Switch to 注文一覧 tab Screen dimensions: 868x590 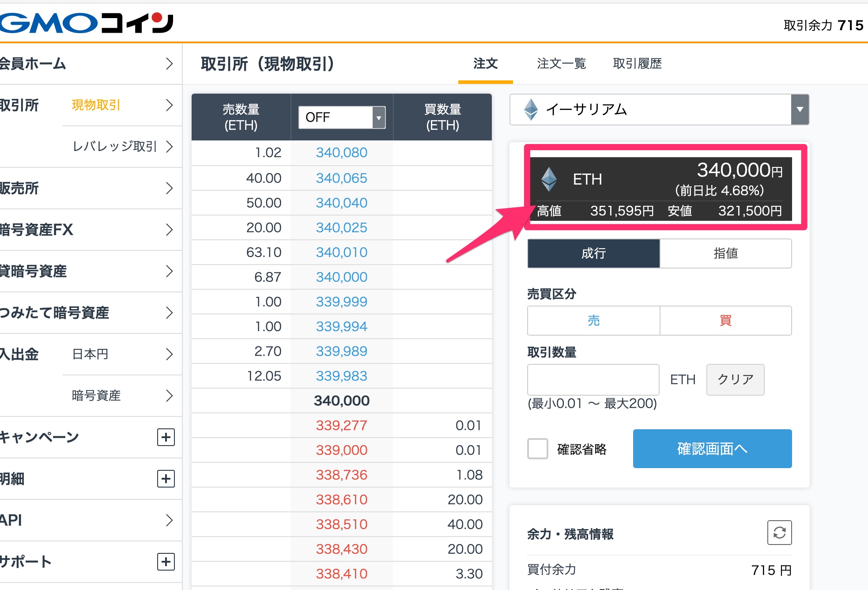[561, 64]
